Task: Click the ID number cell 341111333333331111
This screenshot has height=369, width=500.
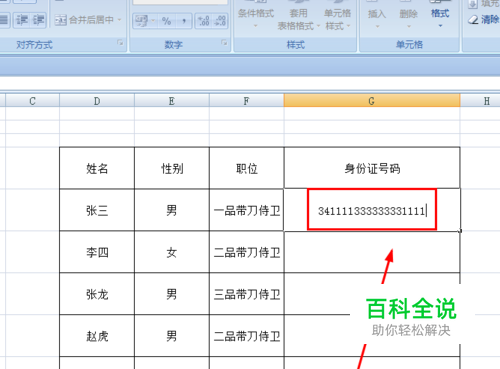Action: click(x=372, y=210)
